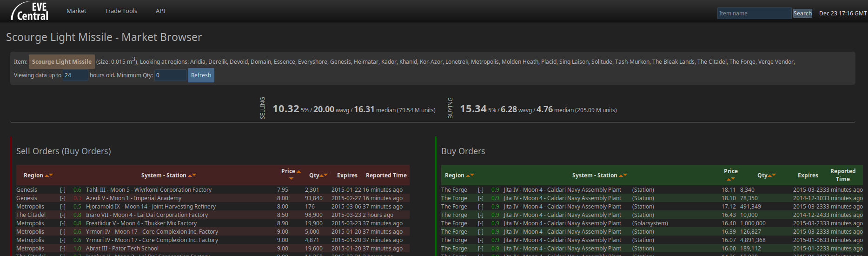Image resolution: width=868 pixels, height=256 pixels.
Task: Click the 16.00 buy price cell
Action: pyautogui.click(x=729, y=249)
